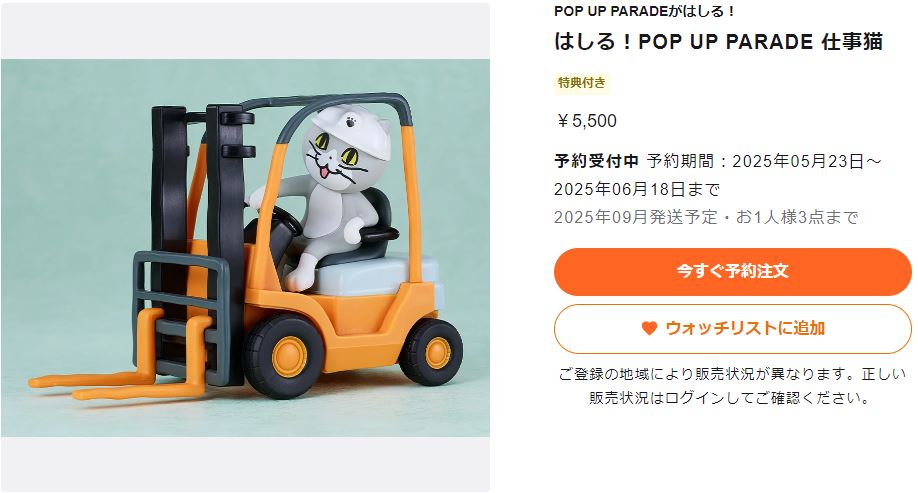Select the 特典付き badge
This screenshot has width=918, height=493.
581,83
